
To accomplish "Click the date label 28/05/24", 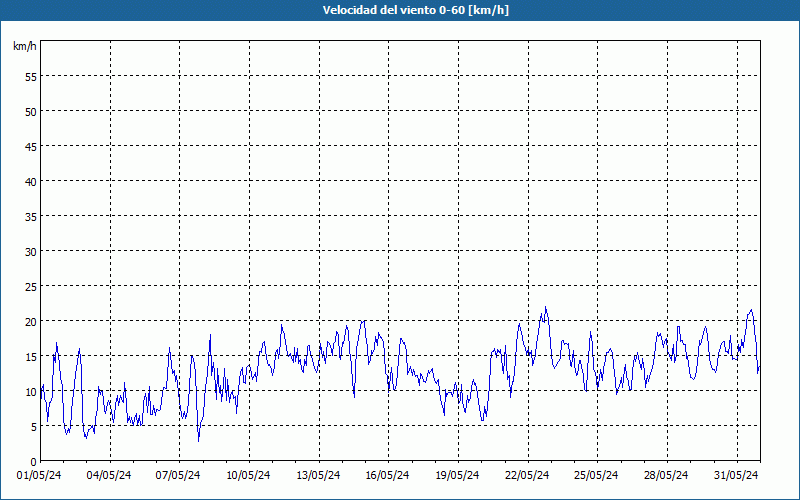I will click(666, 475).
